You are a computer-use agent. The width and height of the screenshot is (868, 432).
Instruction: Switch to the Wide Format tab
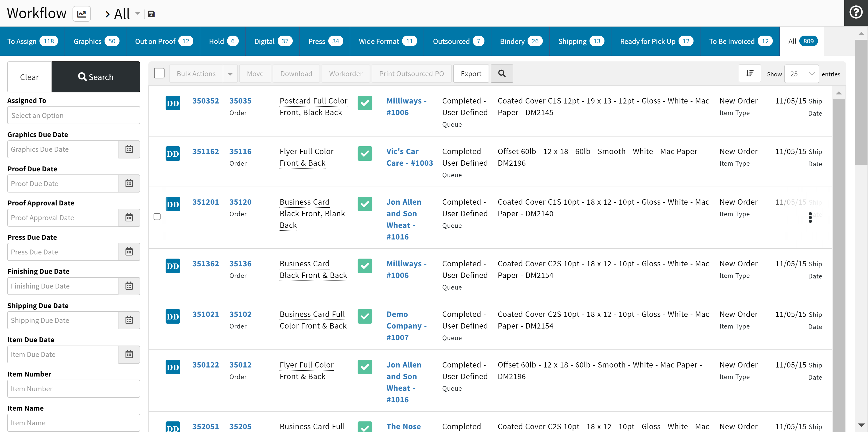tap(387, 41)
